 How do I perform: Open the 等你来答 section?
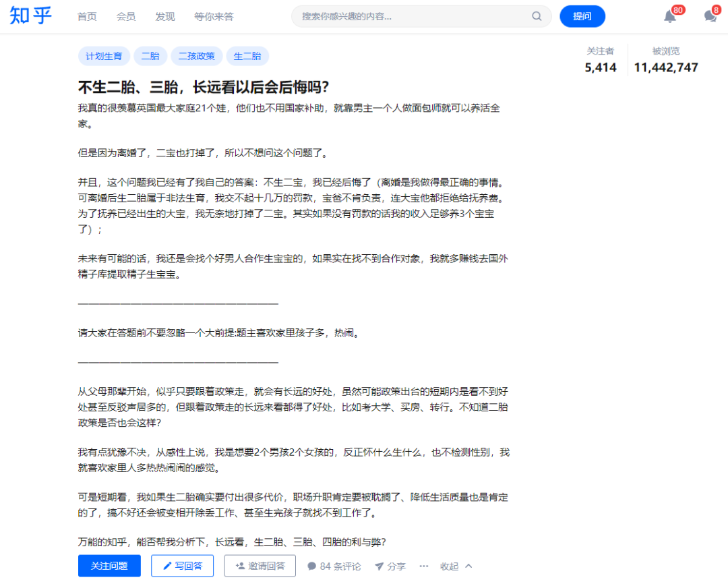click(214, 16)
